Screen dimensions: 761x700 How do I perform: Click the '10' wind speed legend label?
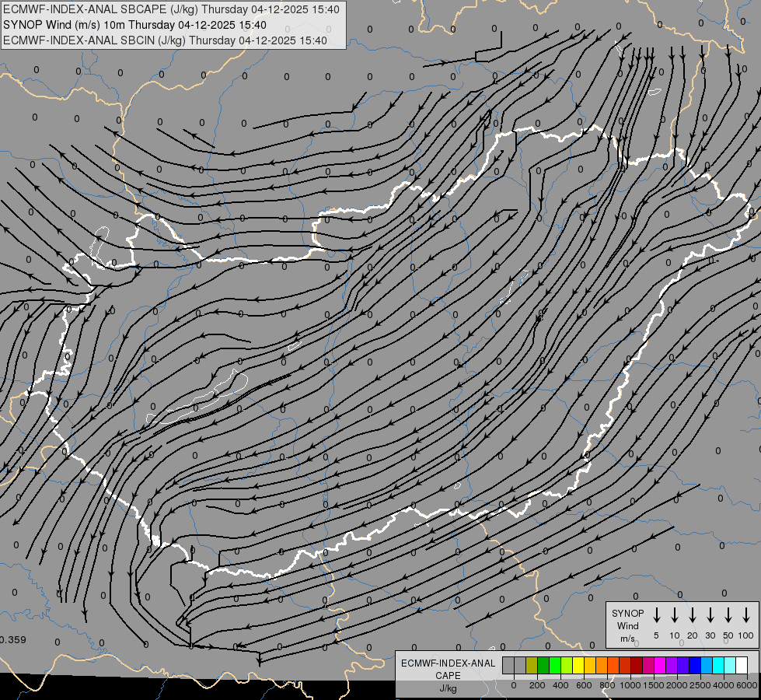pos(675,635)
